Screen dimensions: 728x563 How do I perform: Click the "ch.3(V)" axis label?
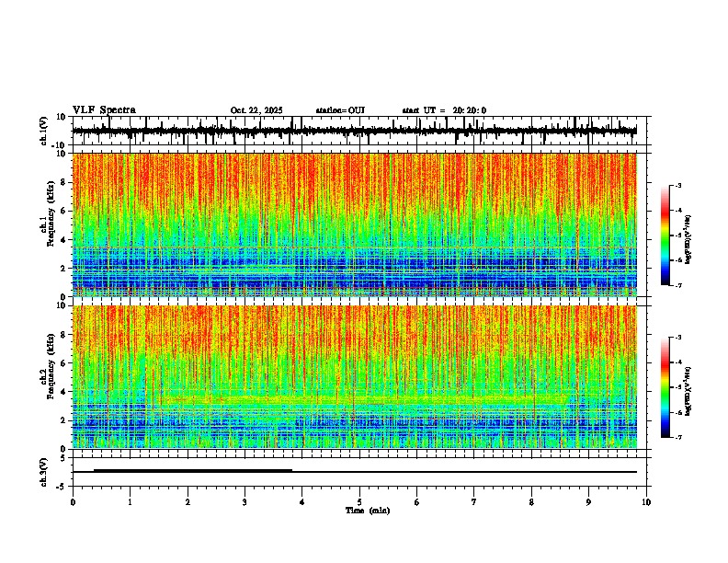click(x=44, y=472)
